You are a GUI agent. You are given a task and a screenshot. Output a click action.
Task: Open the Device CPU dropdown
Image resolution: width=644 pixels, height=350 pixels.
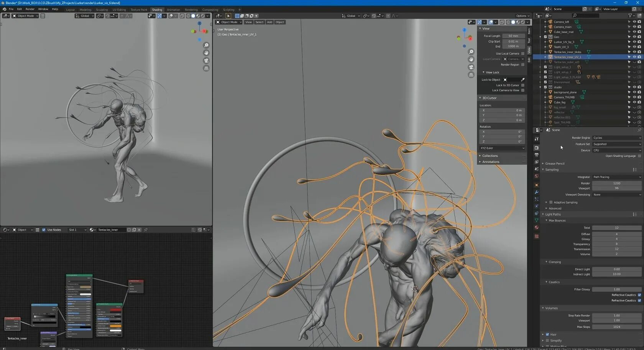point(617,150)
